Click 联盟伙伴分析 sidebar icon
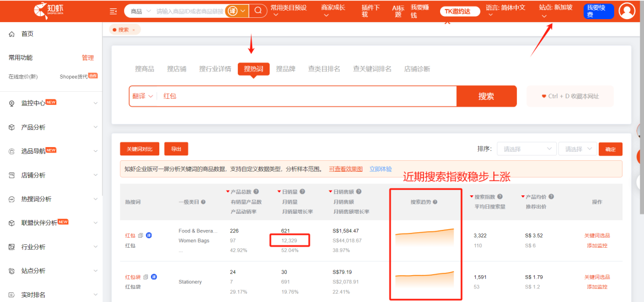Screen dimensions: 644x302 [11, 223]
